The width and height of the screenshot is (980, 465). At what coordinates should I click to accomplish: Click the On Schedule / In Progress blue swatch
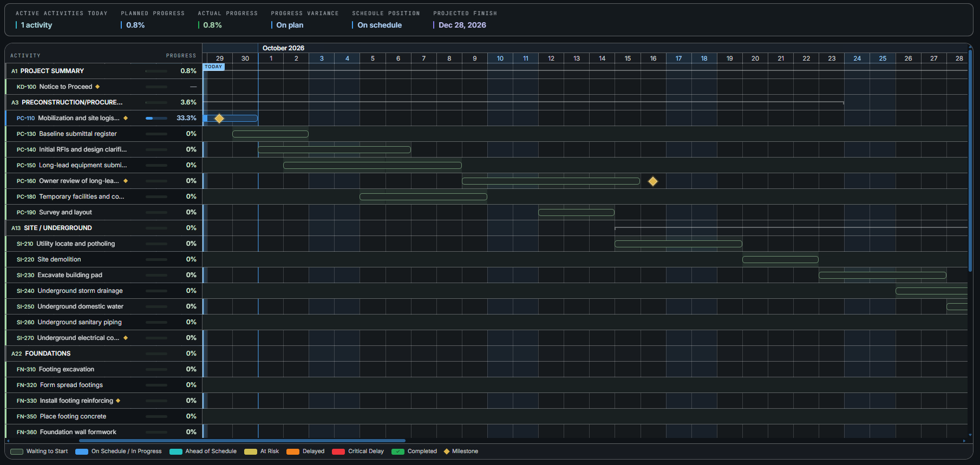[82, 451]
